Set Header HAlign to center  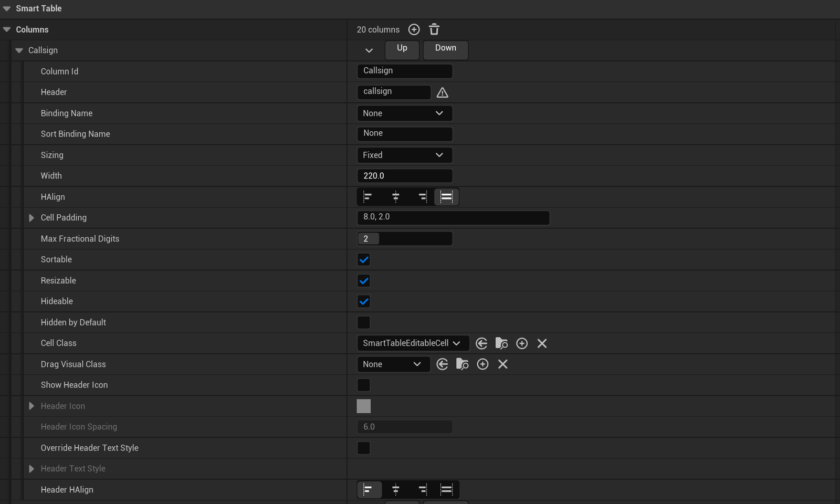coord(396,489)
